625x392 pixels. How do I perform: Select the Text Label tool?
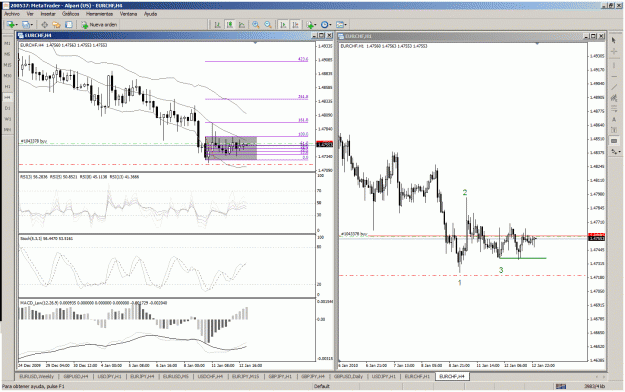(614, 130)
